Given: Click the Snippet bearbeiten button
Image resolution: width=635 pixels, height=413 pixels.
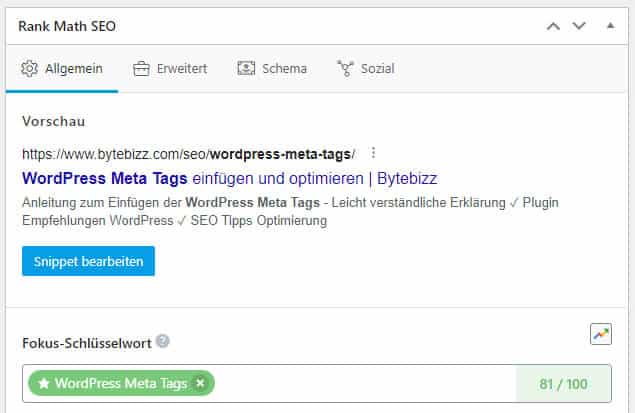Looking at the screenshot, I should click(x=88, y=261).
